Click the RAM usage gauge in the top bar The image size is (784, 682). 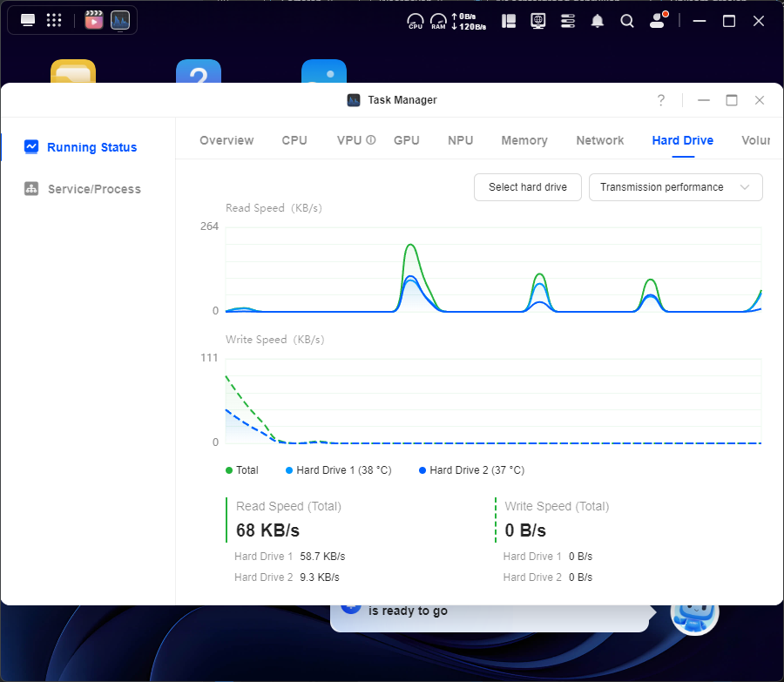[x=438, y=21]
